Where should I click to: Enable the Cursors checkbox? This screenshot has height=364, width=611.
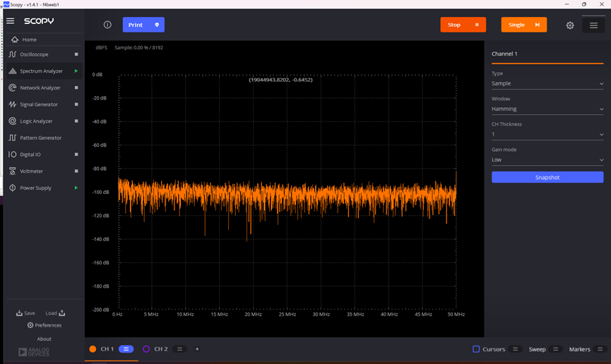click(x=476, y=349)
